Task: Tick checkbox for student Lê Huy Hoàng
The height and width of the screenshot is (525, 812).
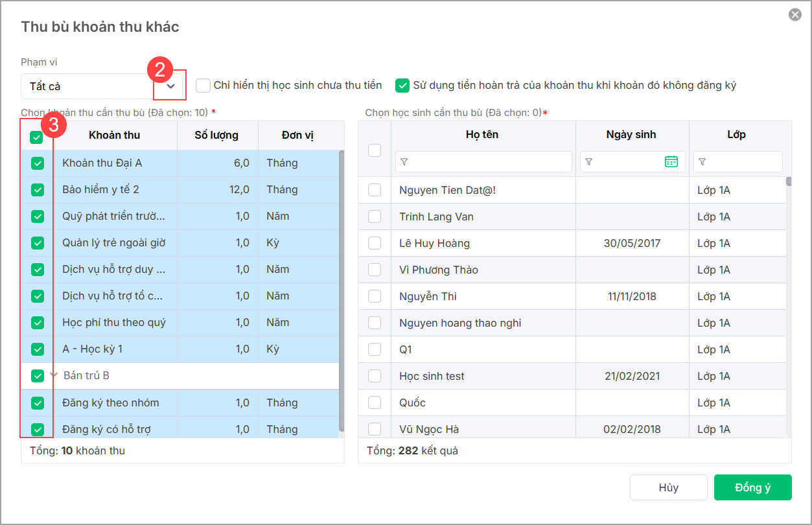Action: (375, 244)
